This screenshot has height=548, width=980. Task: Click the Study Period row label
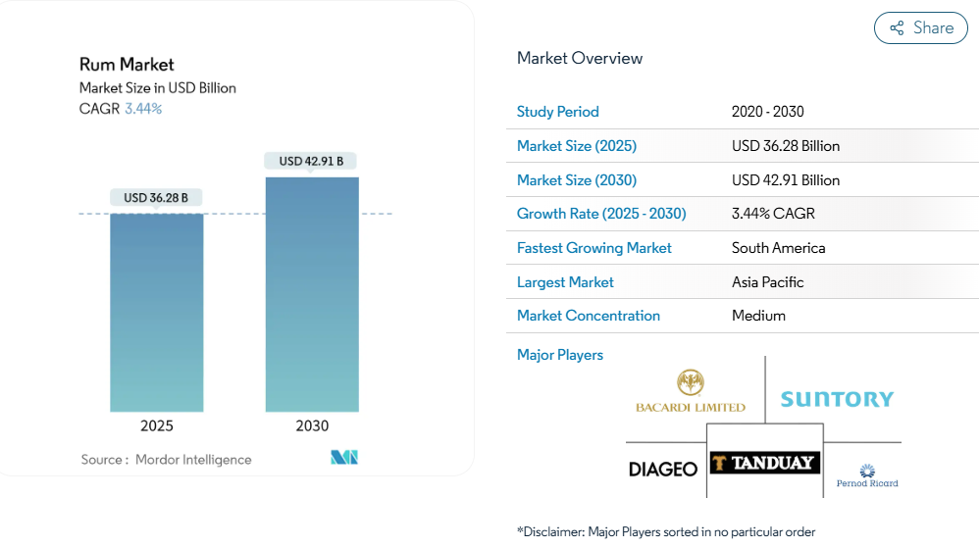(x=557, y=112)
